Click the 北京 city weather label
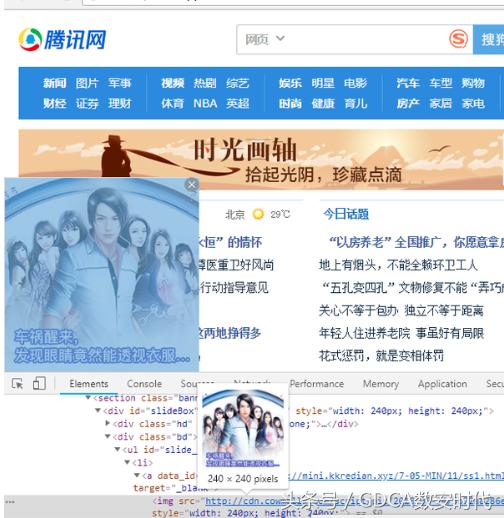This screenshot has height=518, width=504. pyautogui.click(x=235, y=214)
